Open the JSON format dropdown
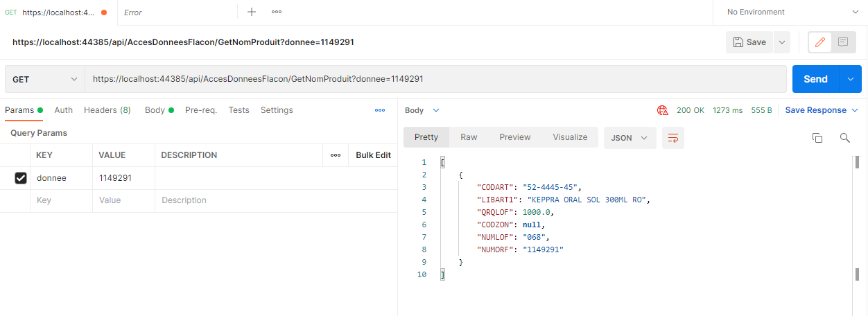This screenshot has height=316, width=868. [630, 138]
